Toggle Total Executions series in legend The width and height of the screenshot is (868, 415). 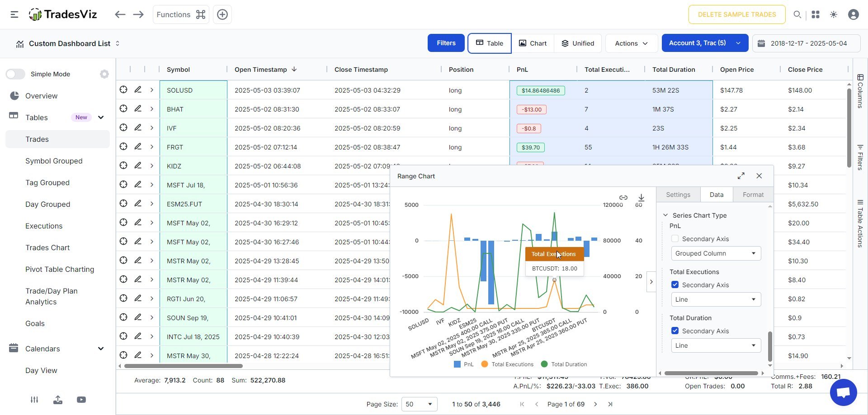coord(507,364)
